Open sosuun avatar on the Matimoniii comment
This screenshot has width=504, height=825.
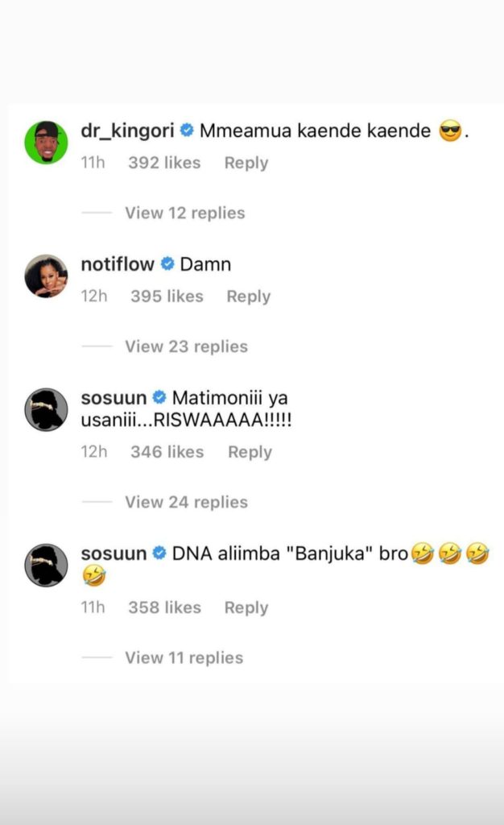(x=46, y=409)
